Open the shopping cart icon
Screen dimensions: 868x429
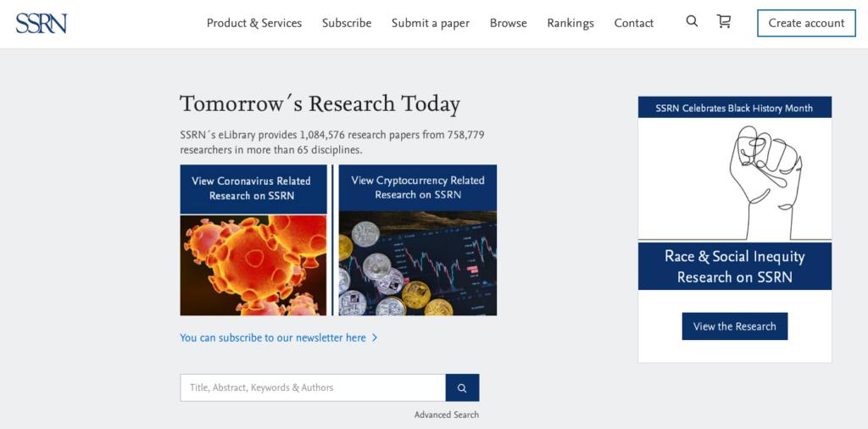click(x=724, y=21)
